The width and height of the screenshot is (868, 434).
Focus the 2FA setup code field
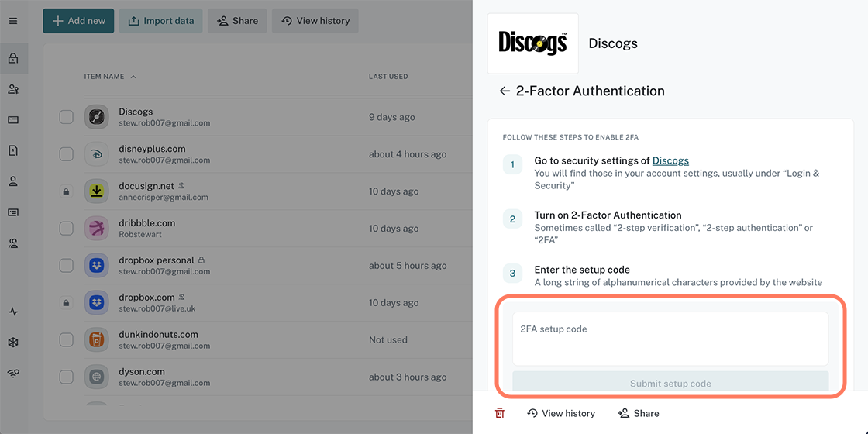point(670,339)
